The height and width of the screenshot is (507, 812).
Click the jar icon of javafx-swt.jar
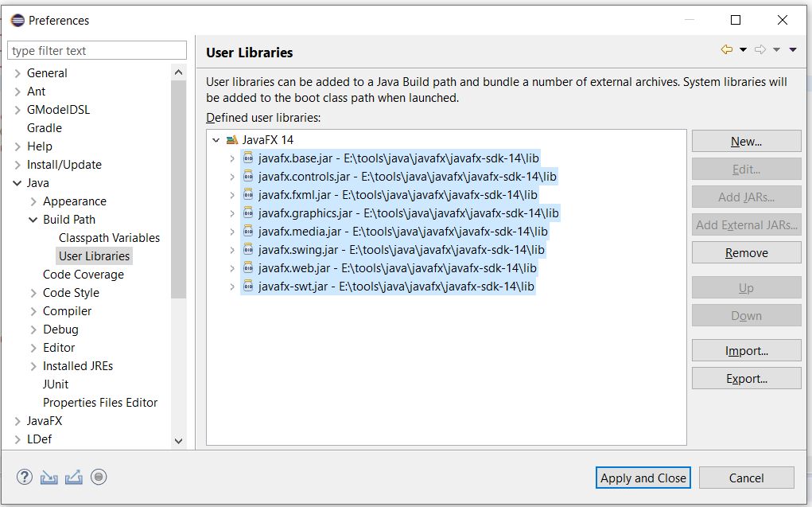click(x=248, y=287)
